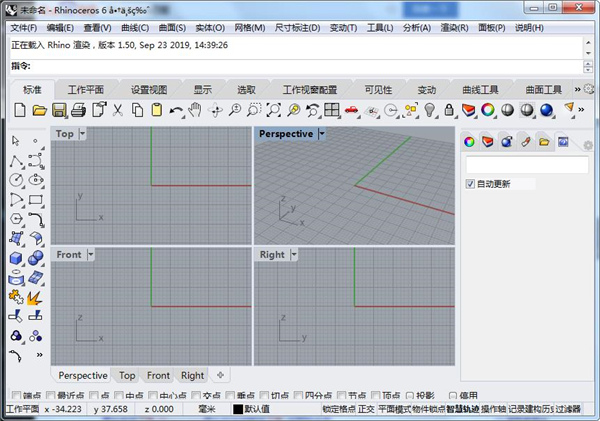Uncheck the 自动更新 checkbox

coord(471,184)
